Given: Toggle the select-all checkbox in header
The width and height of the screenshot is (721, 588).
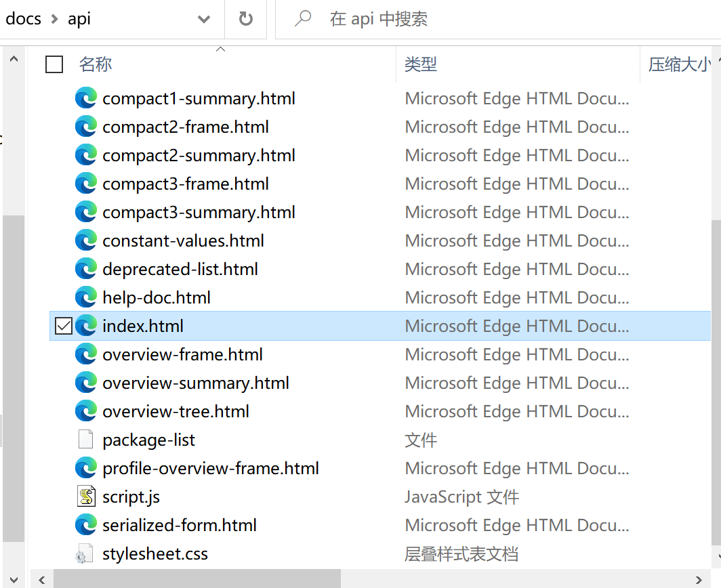Looking at the screenshot, I should pos(54,64).
